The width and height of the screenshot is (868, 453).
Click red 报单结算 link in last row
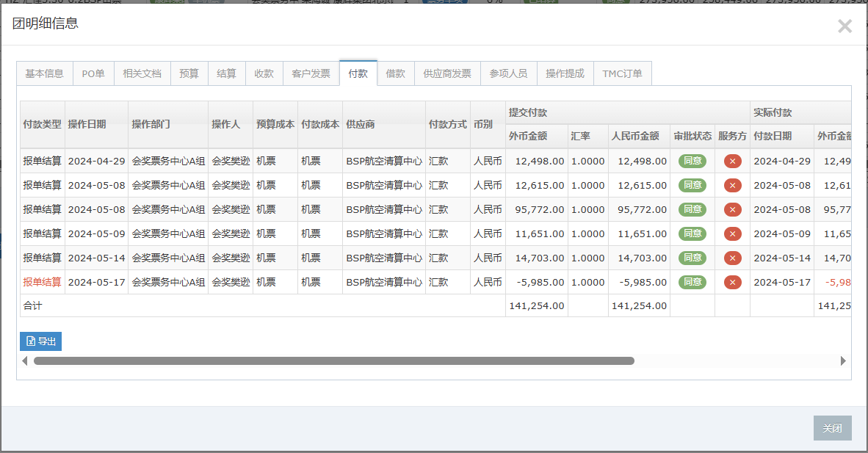[42, 283]
